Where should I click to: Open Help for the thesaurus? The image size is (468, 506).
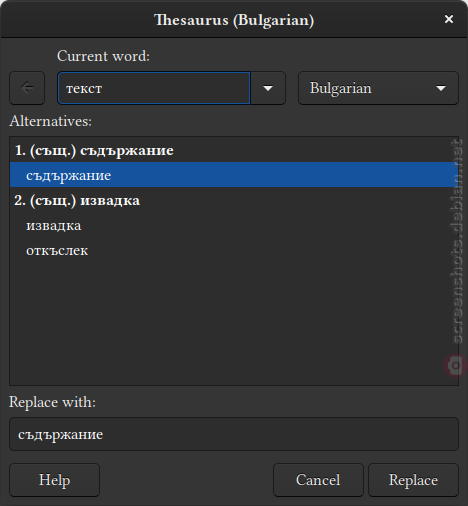[55, 480]
